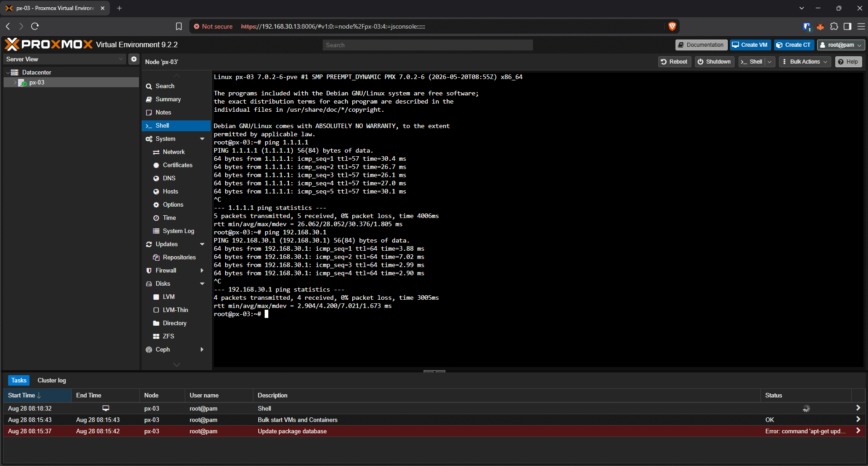Open new browser tab
Screen dimensions: 868x466
point(119,8)
